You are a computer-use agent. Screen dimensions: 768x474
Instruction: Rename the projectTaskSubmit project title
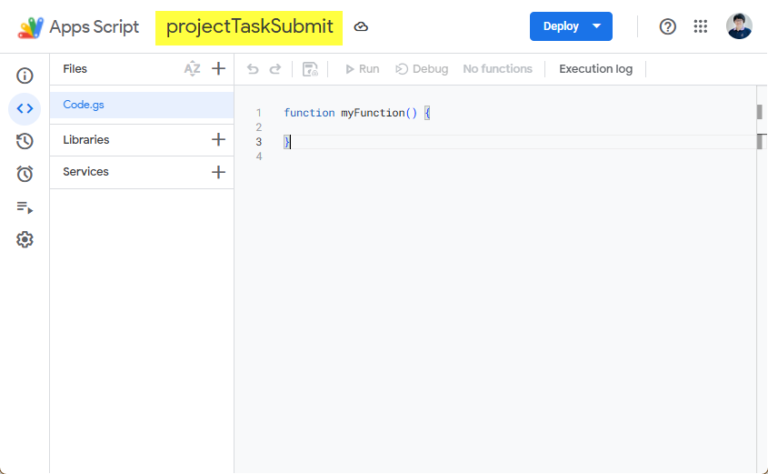click(249, 26)
